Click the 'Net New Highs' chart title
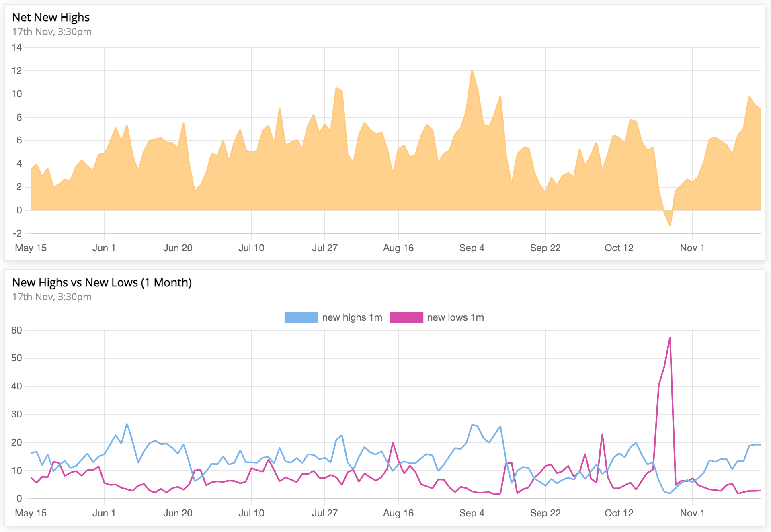Image resolution: width=771 pixels, height=532 pixels. (51, 17)
